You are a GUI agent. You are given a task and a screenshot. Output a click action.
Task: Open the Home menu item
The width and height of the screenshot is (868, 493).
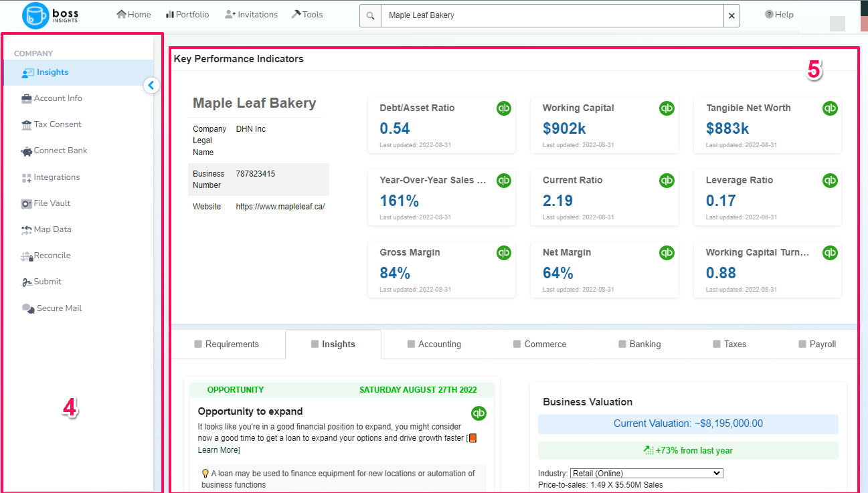coord(134,14)
